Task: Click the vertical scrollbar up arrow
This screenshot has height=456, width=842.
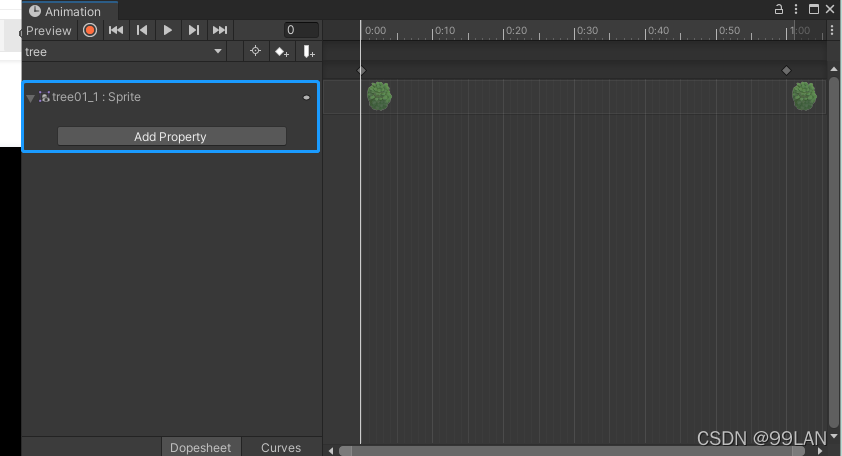Action: click(x=833, y=69)
